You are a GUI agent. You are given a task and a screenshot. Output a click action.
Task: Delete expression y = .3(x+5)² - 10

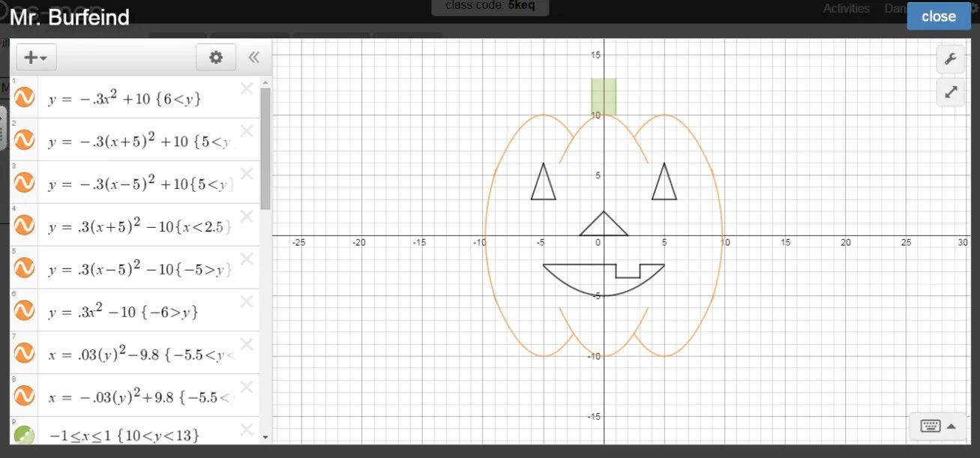pos(247,217)
